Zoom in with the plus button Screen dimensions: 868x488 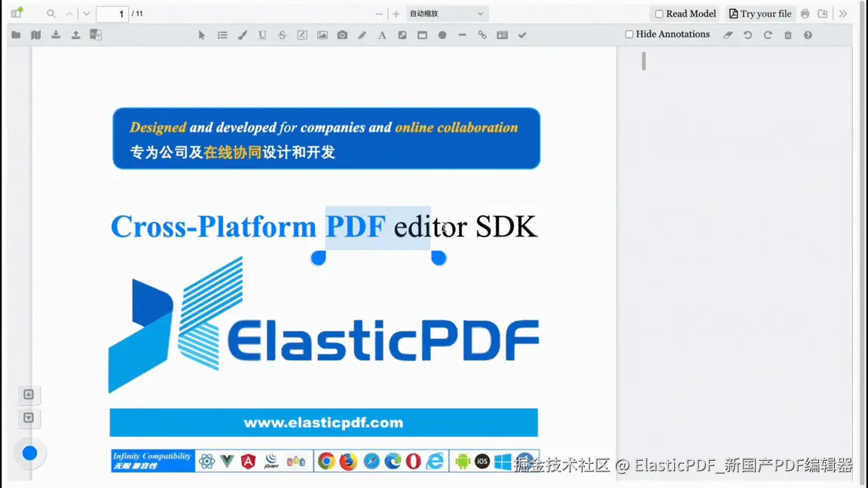[396, 14]
